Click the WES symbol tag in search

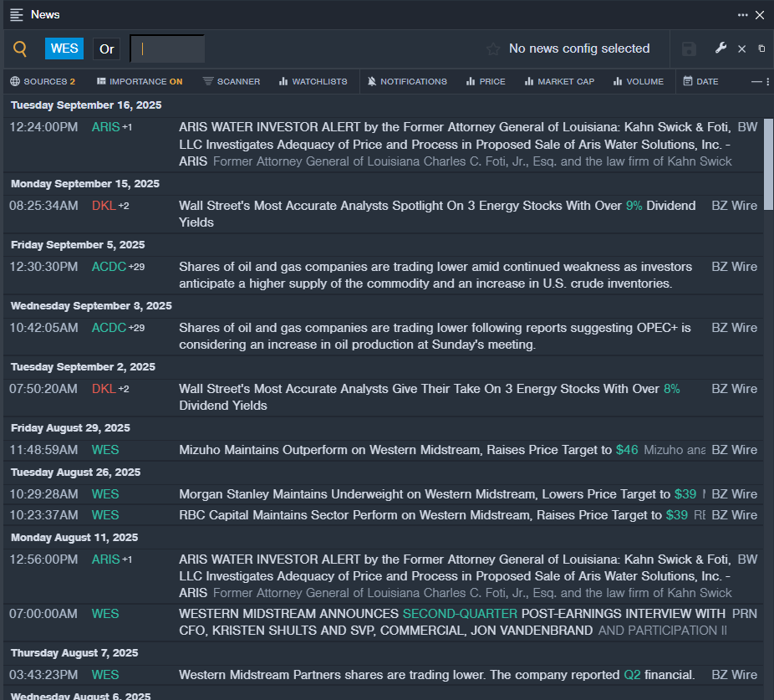coord(64,49)
